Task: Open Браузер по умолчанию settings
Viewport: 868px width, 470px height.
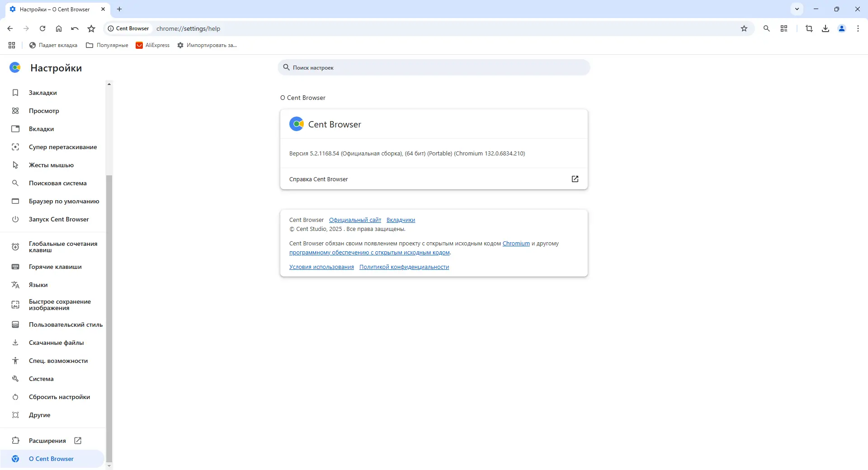Action: [x=52, y=201]
